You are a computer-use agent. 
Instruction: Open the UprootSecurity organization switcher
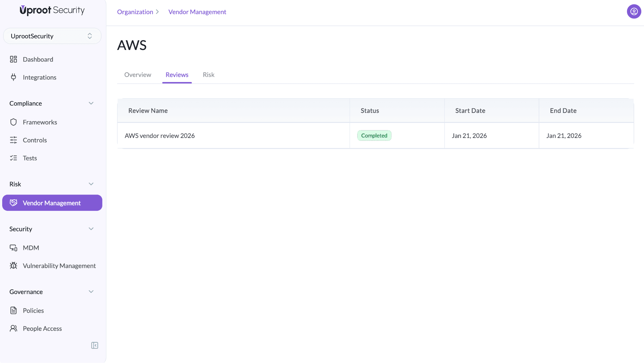click(52, 36)
